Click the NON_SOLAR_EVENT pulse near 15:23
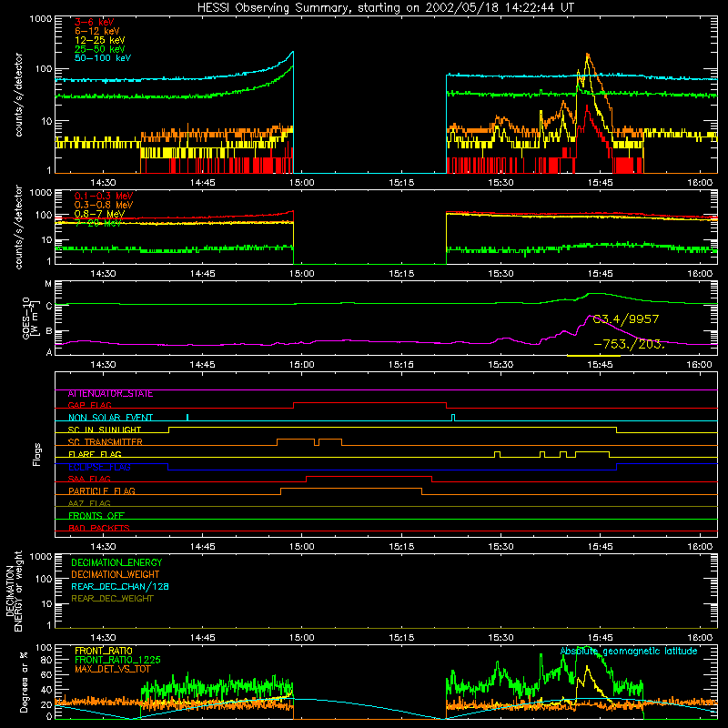Image resolution: width=728 pixels, height=728 pixels. pos(453,417)
